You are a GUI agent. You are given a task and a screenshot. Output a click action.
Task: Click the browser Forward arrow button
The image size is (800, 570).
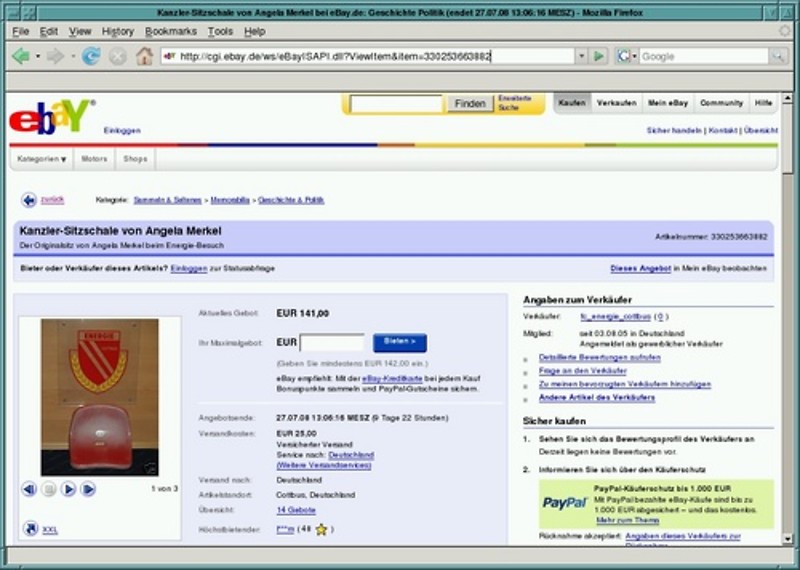[x=55, y=56]
